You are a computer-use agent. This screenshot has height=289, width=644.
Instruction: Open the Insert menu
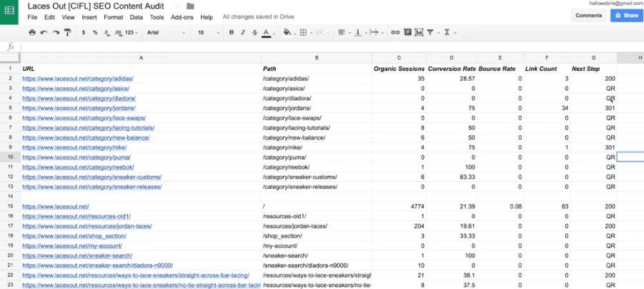pos(89,17)
